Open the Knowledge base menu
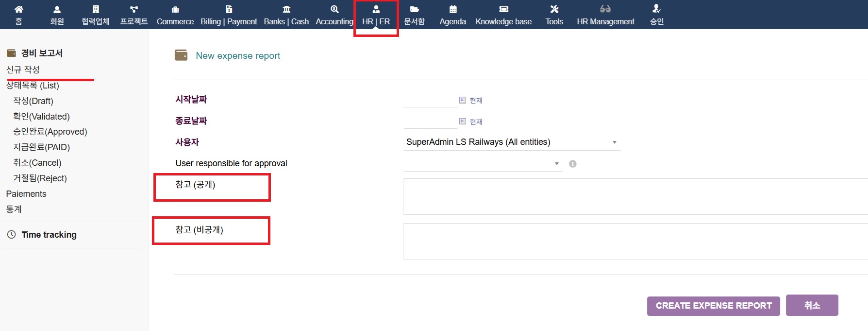The image size is (868, 331). pos(503,15)
